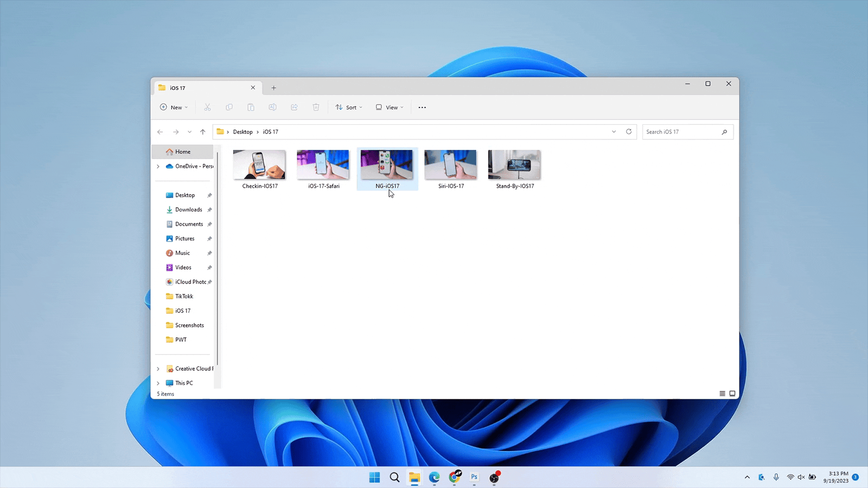This screenshot has width=868, height=488.
Task: Click the Paste icon in toolbar
Action: pos(251,107)
